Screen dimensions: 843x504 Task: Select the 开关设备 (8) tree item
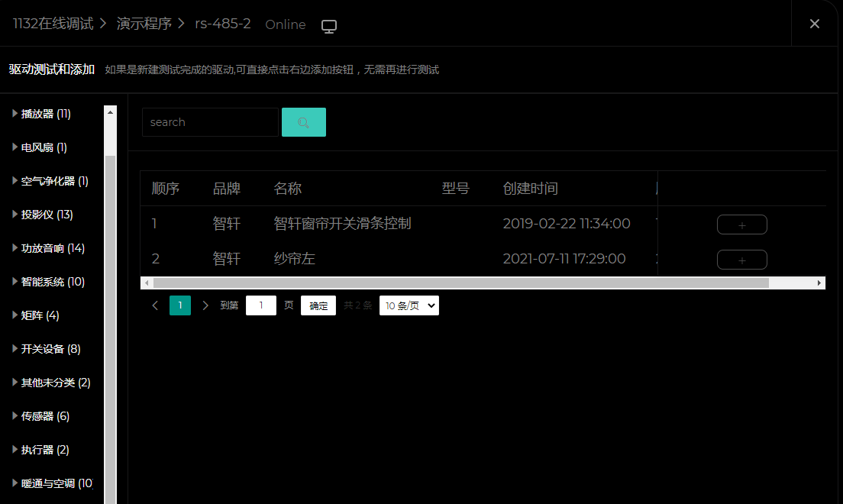click(50, 349)
